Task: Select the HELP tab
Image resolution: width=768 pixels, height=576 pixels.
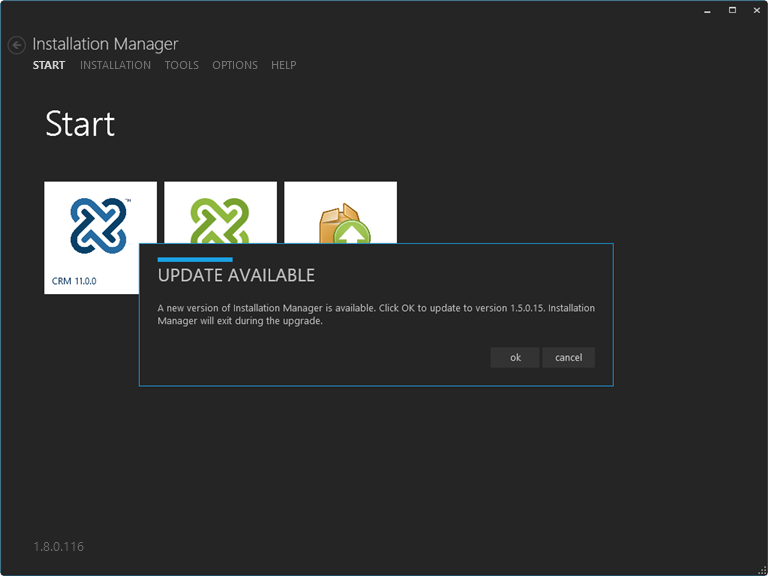Action: 284,65
